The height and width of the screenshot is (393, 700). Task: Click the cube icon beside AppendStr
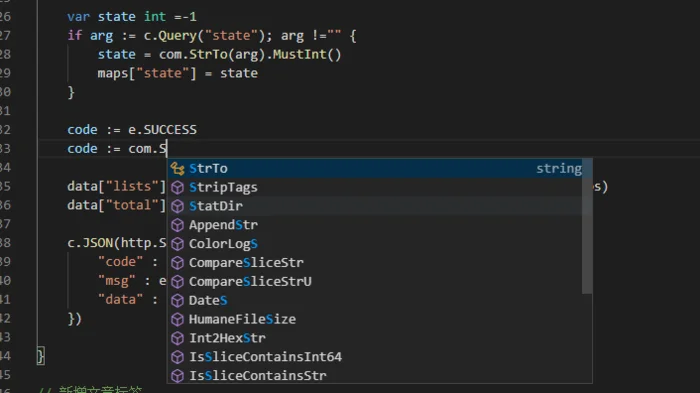click(177, 225)
